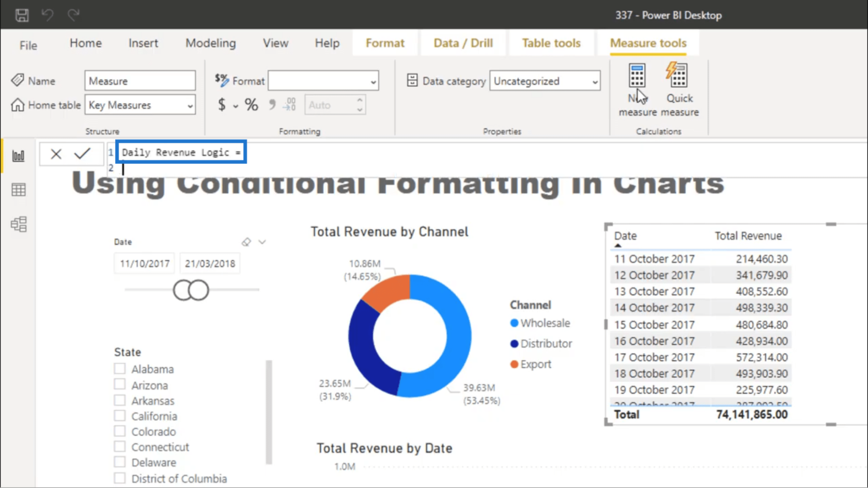Check the Alabama state checkbox

(x=120, y=369)
